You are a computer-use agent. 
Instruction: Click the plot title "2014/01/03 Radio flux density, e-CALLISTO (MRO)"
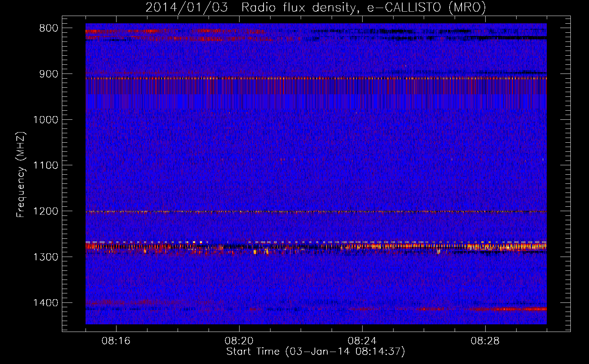[316, 8]
